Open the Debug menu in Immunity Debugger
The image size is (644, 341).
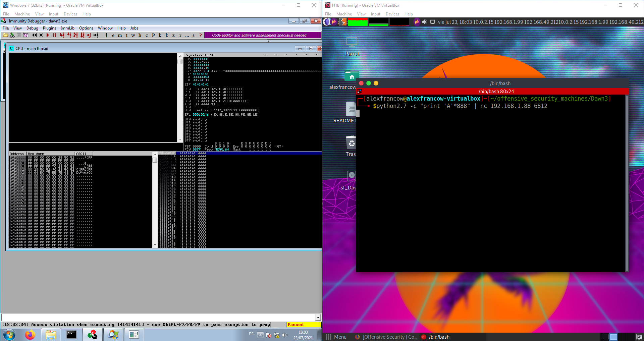[x=32, y=28]
